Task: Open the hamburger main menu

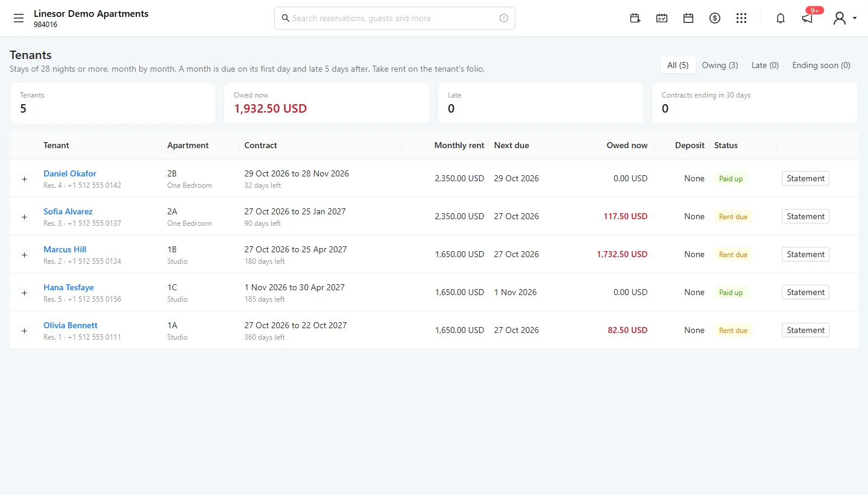Action: (x=19, y=18)
